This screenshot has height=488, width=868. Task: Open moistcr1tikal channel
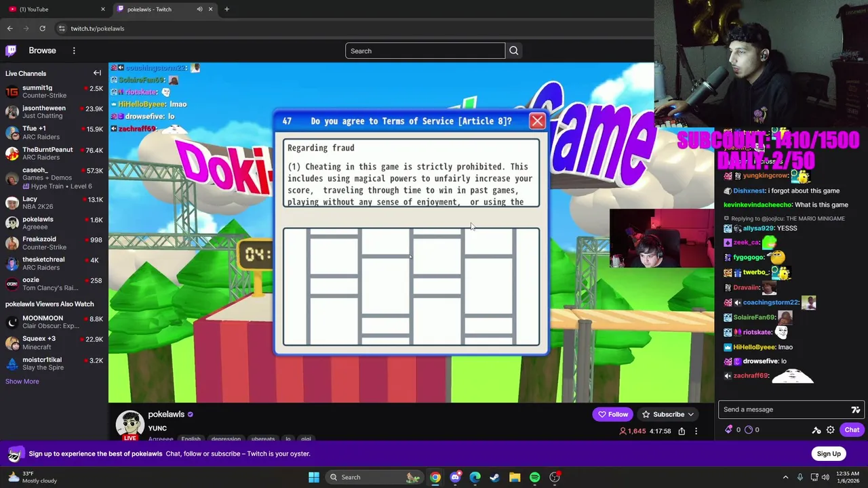54,363
